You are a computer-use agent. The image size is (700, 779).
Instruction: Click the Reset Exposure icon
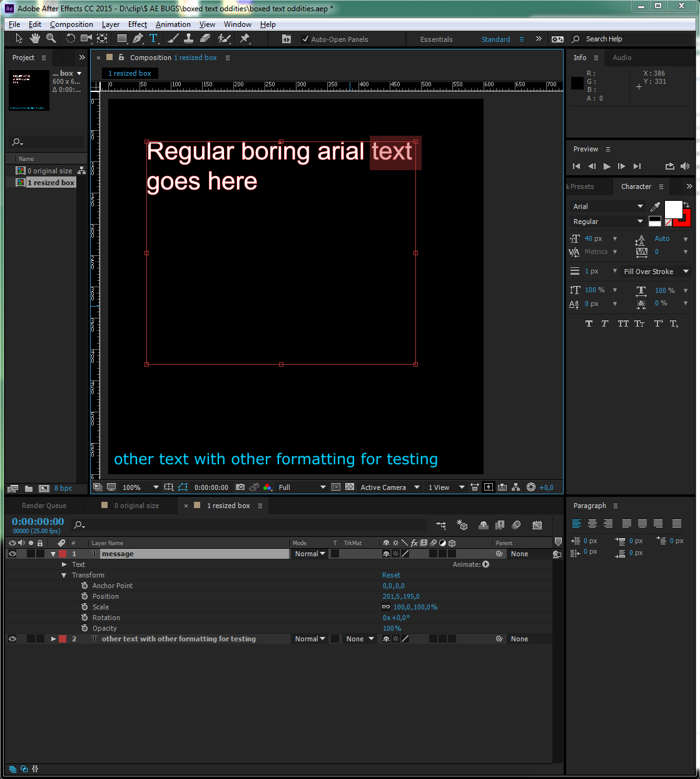[x=531, y=487]
